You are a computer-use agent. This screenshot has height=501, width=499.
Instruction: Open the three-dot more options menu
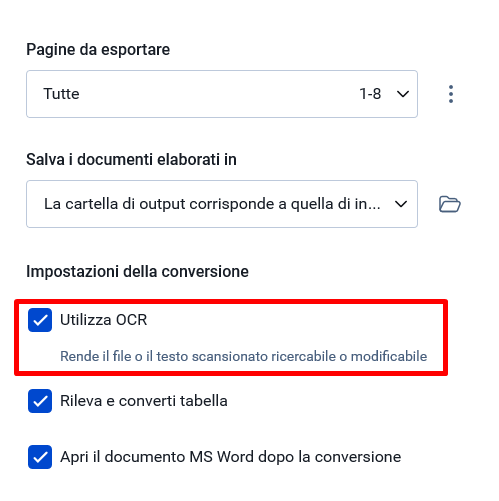coord(451,94)
